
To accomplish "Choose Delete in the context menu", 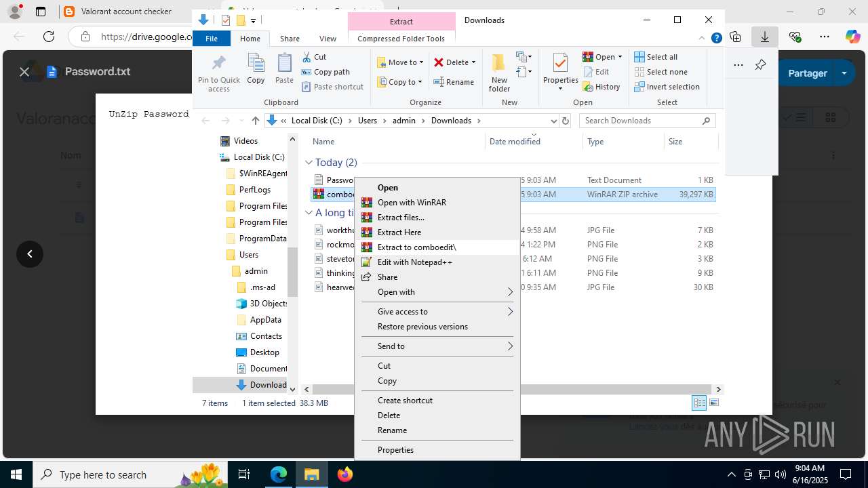I will click(437, 415).
